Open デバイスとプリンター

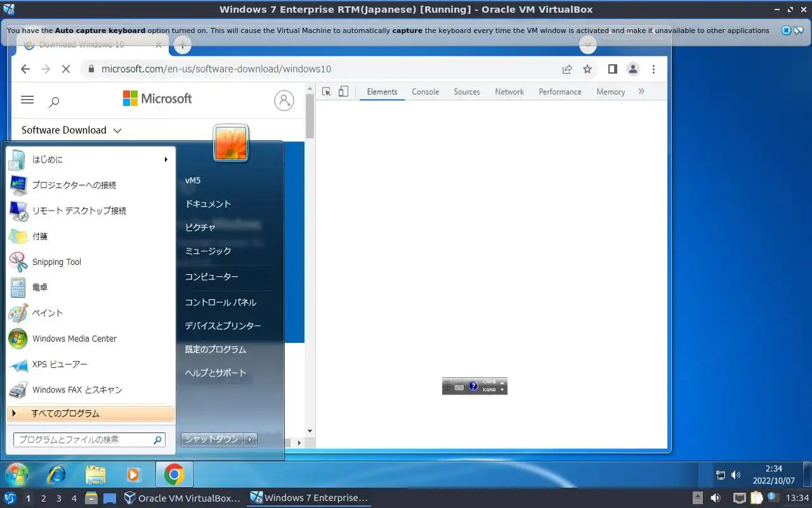[x=223, y=326]
